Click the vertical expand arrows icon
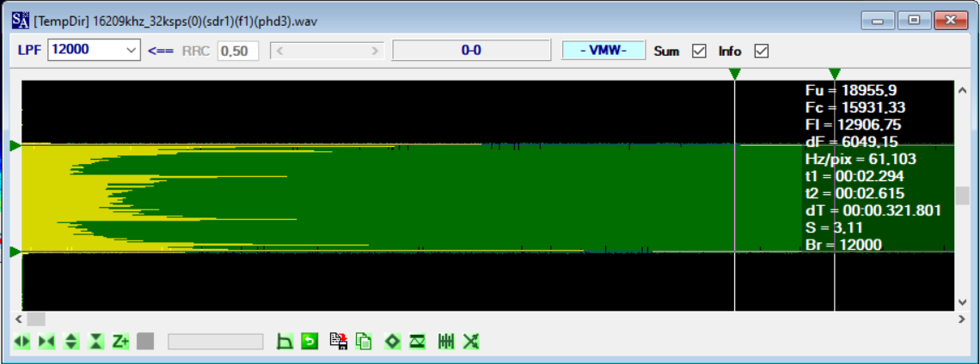 [71, 342]
